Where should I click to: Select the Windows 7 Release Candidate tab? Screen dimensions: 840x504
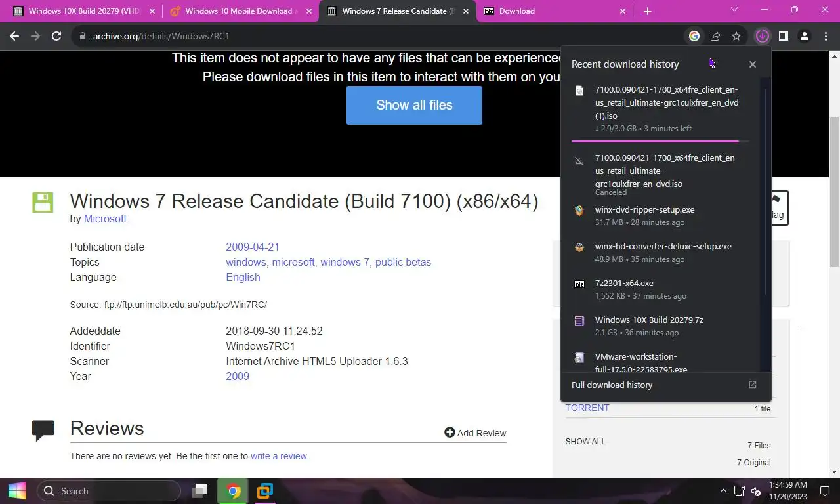398,11
